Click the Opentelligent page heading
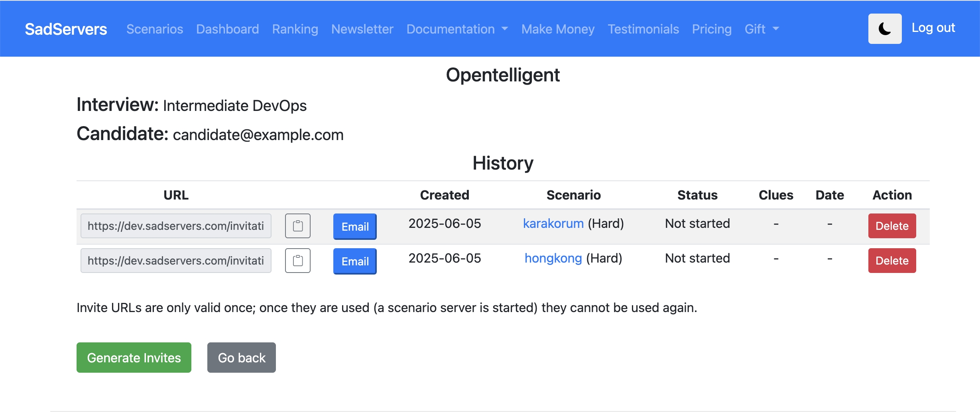Screen dimensions: 980x419 click(503, 75)
